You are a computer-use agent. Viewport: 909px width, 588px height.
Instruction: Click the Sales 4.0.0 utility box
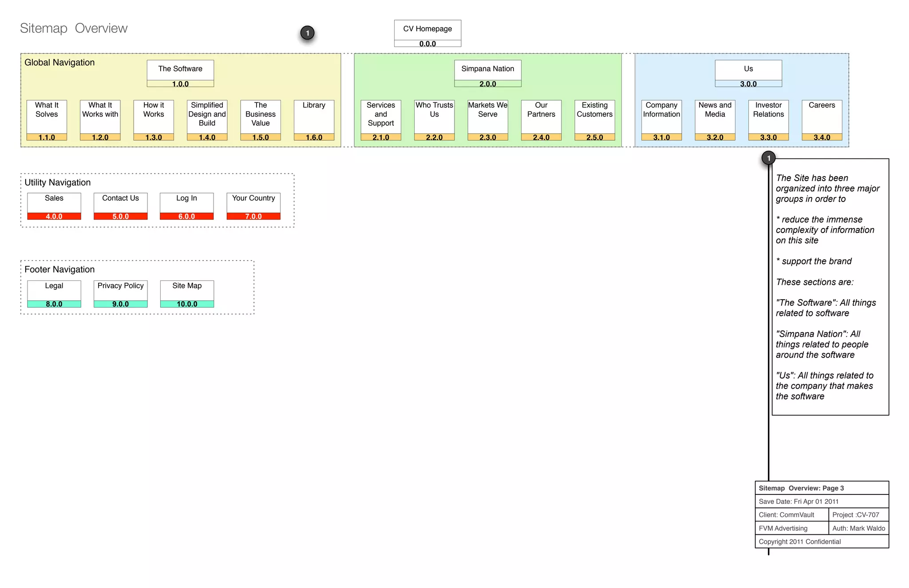tap(54, 206)
